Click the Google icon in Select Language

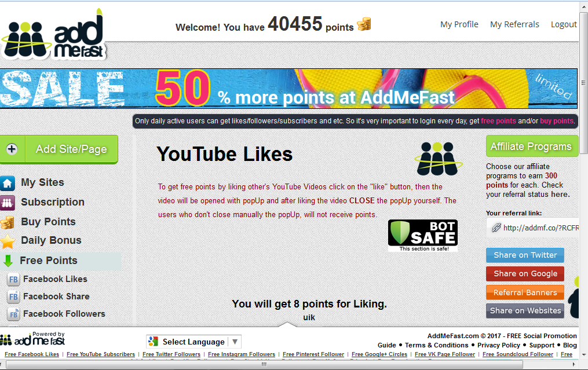(154, 342)
